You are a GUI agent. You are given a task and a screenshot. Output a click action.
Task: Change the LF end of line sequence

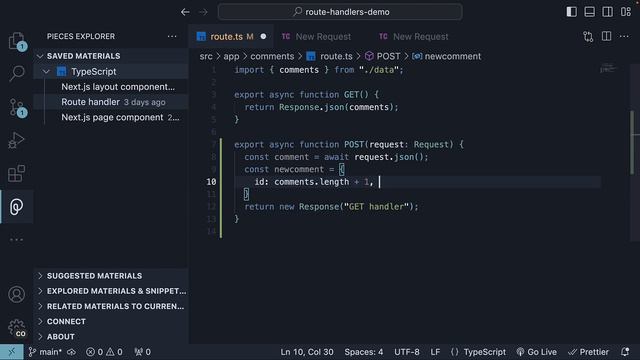pyautogui.click(x=435, y=352)
